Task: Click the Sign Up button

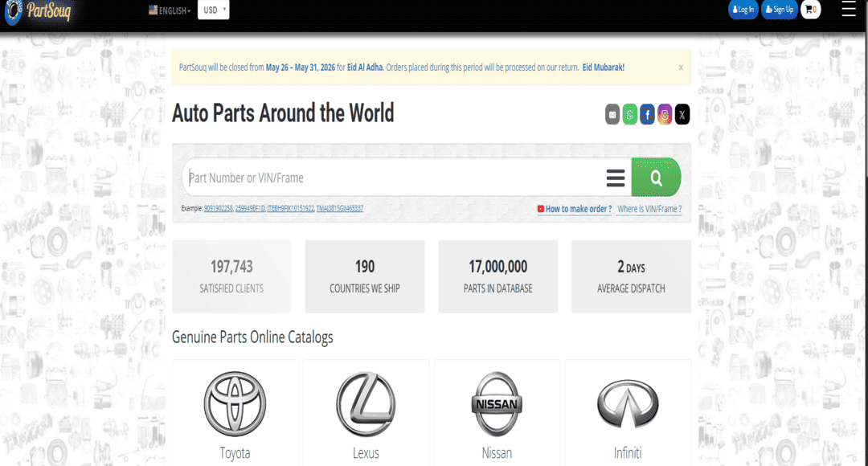Action: coord(779,10)
